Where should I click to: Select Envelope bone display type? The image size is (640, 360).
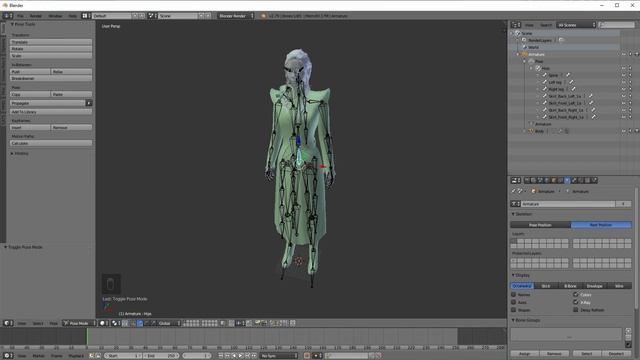tap(595, 286)
